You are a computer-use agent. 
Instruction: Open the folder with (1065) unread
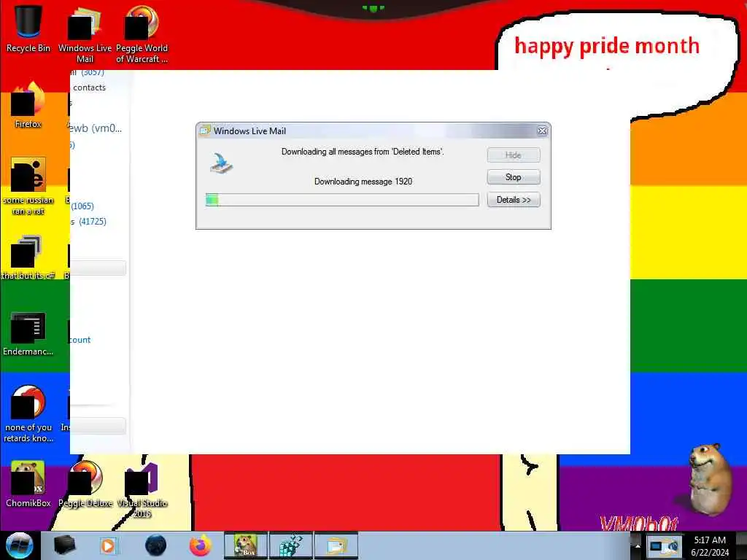(x=82, y=206)
